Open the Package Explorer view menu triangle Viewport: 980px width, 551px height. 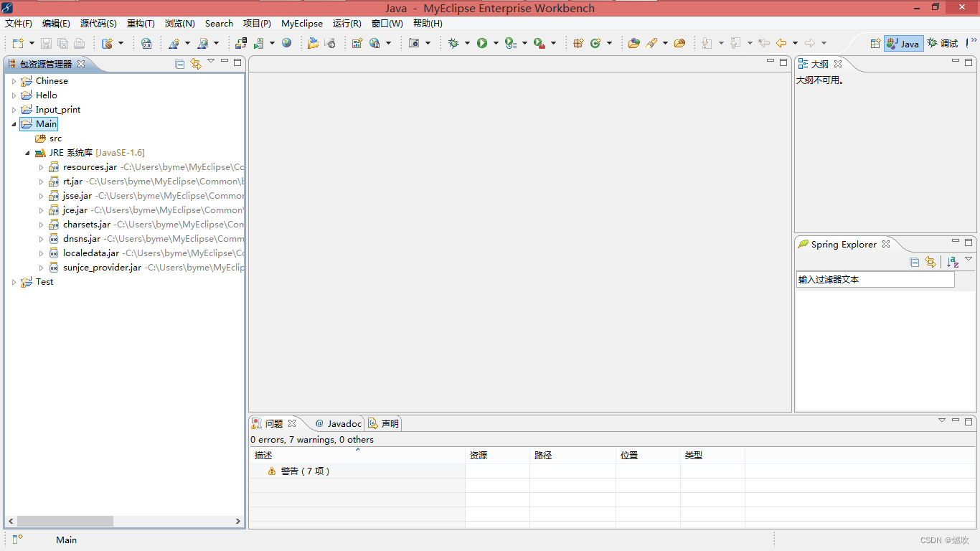(211, 62)
